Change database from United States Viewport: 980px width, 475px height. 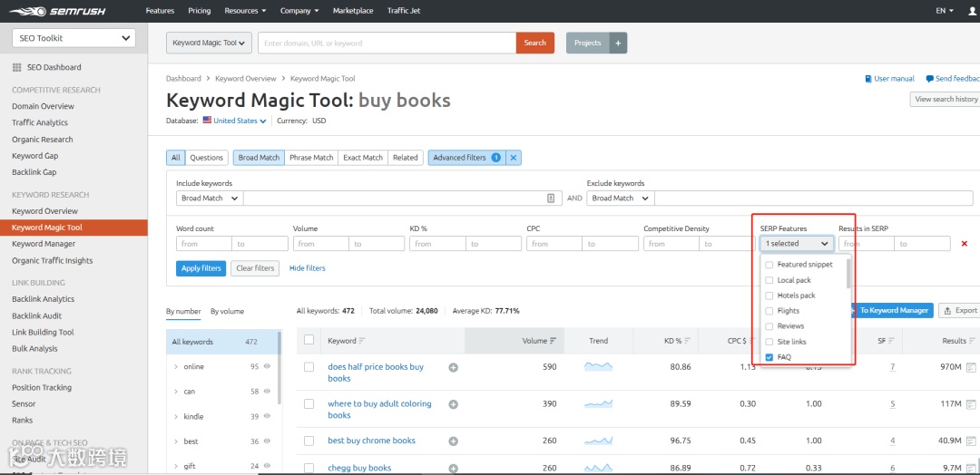(234, 121)
